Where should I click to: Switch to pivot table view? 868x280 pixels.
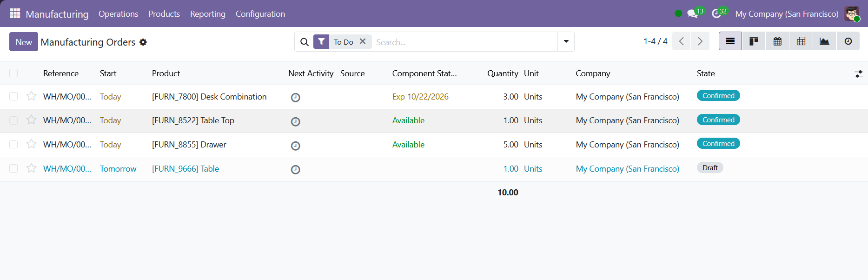(801, 41)
